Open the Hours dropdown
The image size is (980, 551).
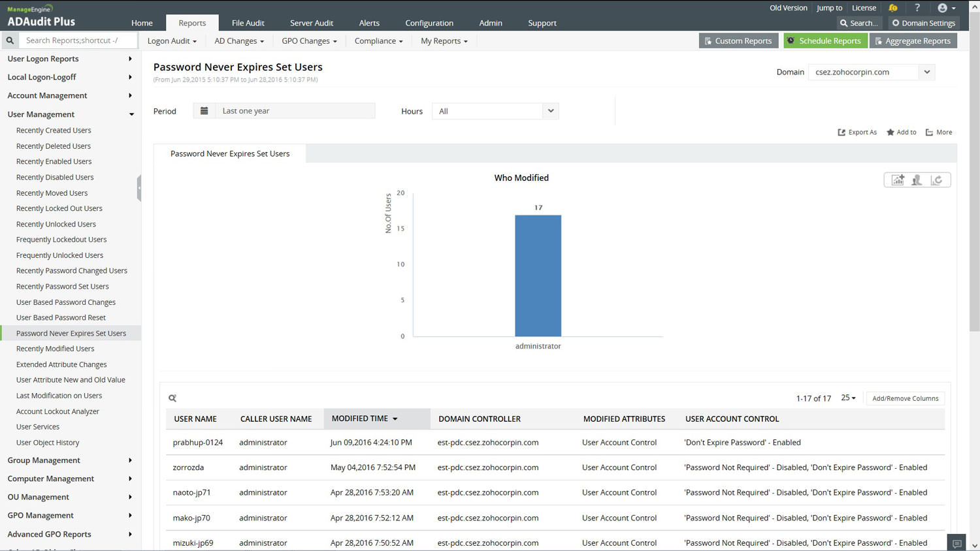pyautogui.click(x=550, y=111)
